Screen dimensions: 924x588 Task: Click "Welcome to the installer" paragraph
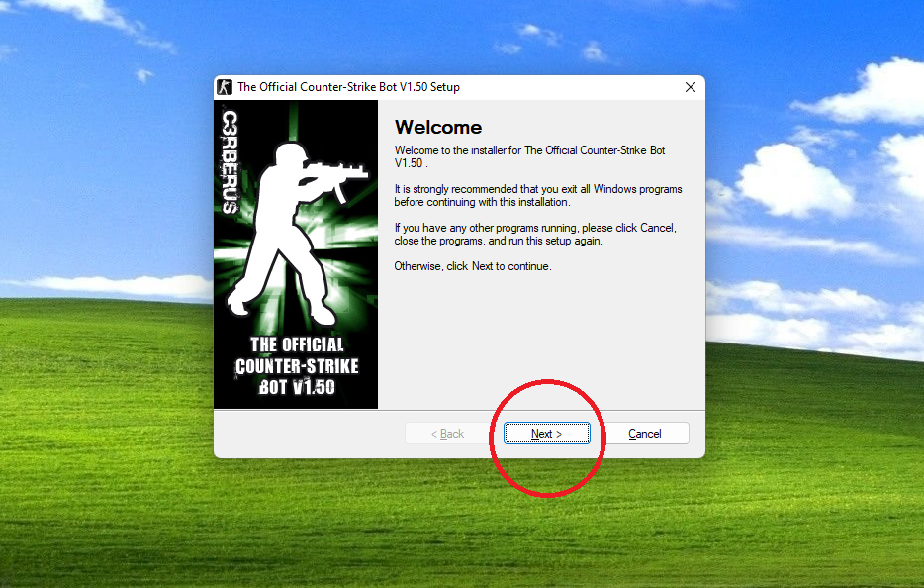(529, 156)
